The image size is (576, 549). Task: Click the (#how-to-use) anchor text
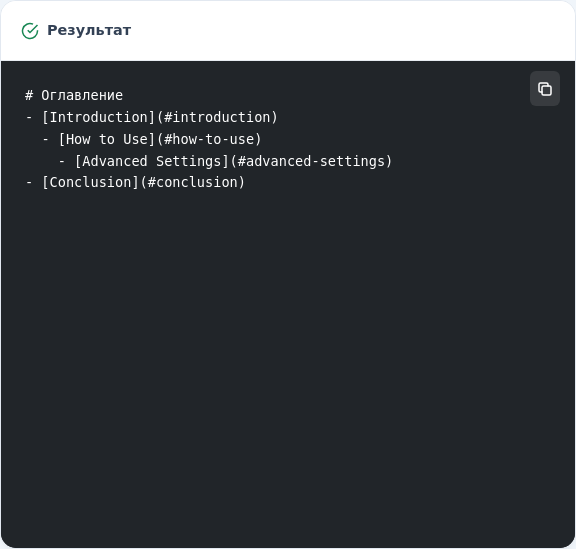[209, 139]
